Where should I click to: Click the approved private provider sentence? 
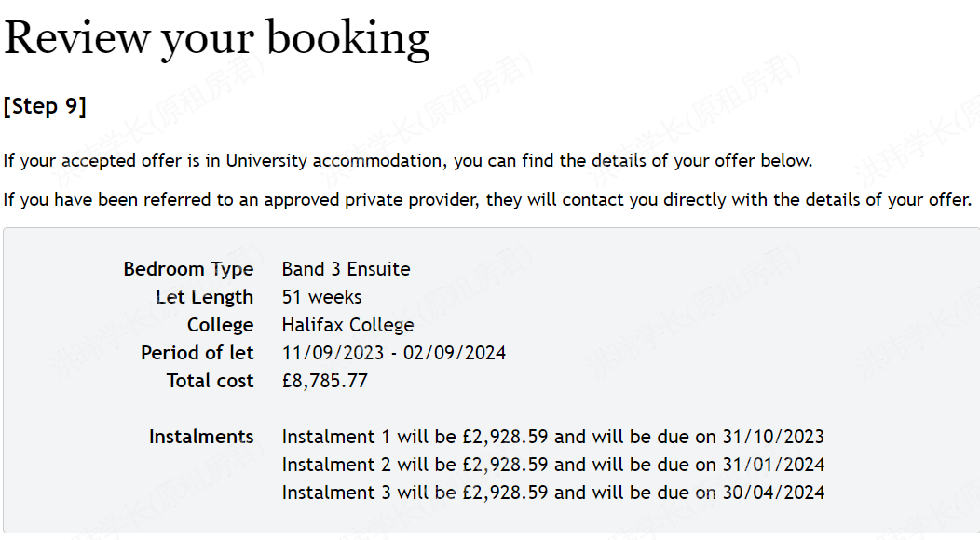tap(487, 199)
